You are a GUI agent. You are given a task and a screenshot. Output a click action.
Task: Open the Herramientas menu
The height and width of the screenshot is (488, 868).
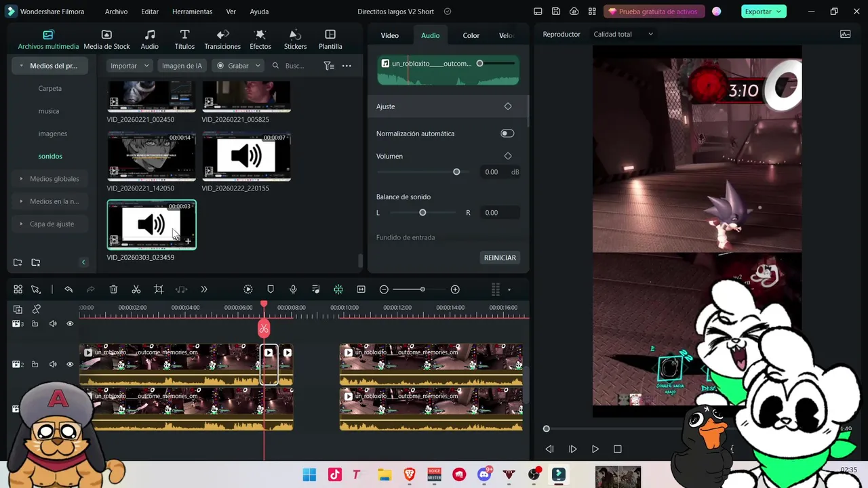192,12
